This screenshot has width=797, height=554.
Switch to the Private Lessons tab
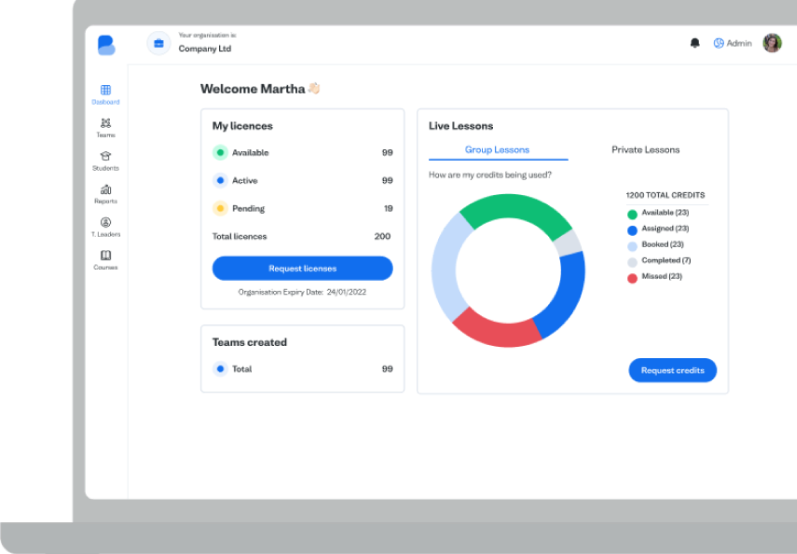pyautogui.click(x=645, y=150)
